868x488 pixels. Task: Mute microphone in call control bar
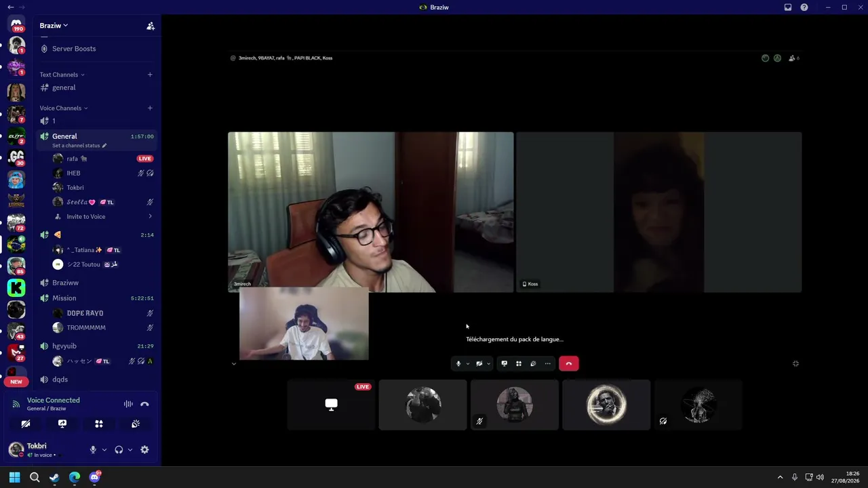pos(458,364)
